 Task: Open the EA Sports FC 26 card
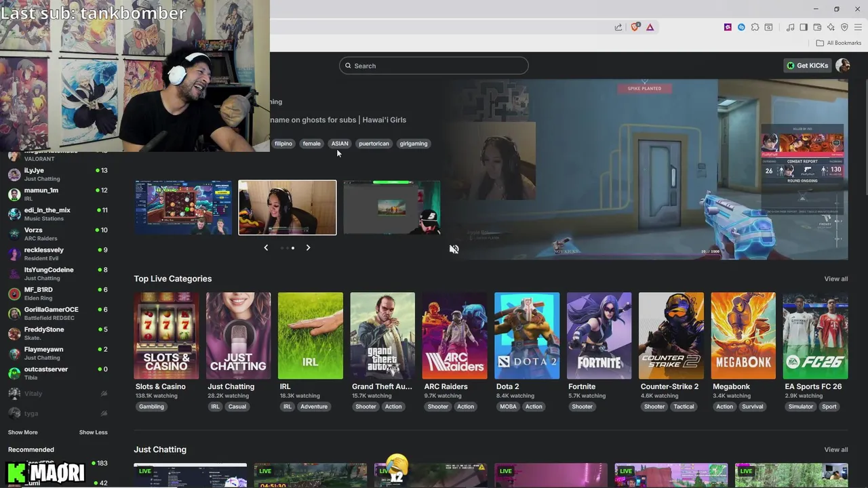[x=815, y=335]
